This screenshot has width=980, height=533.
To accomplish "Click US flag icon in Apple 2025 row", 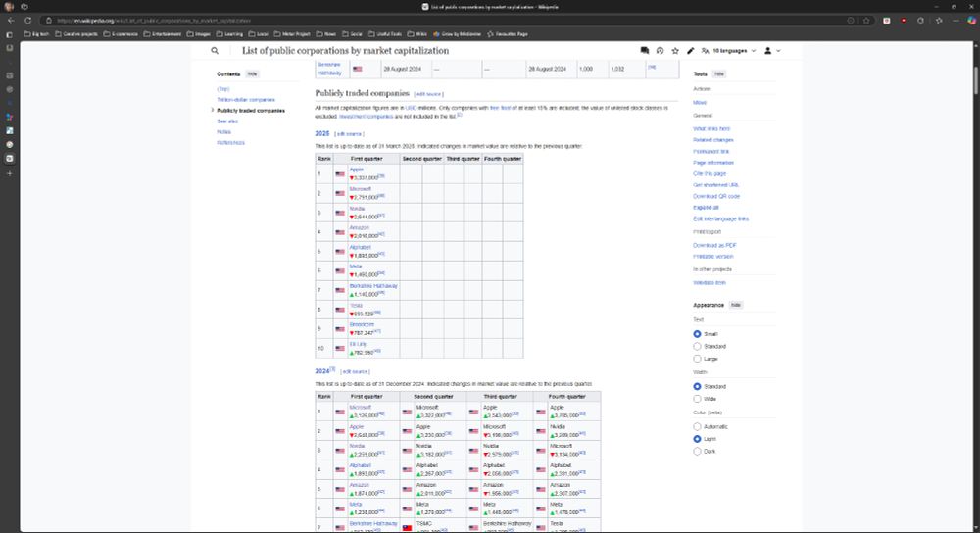I will point(340,174).
